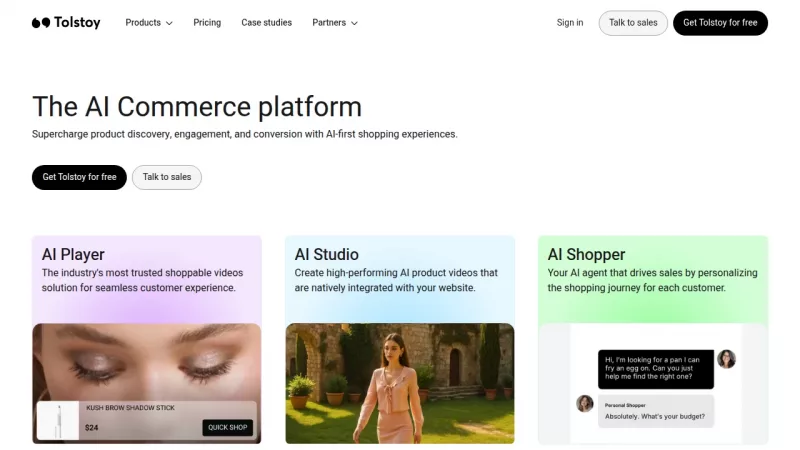Expand the Products dropdown menu
This screenshot has width=800, height=450.
point(148,23)
